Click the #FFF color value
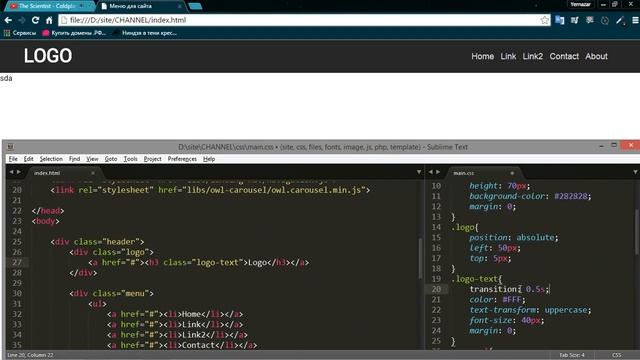The width and height of the screenshot is (640, 360). (512, 300)
